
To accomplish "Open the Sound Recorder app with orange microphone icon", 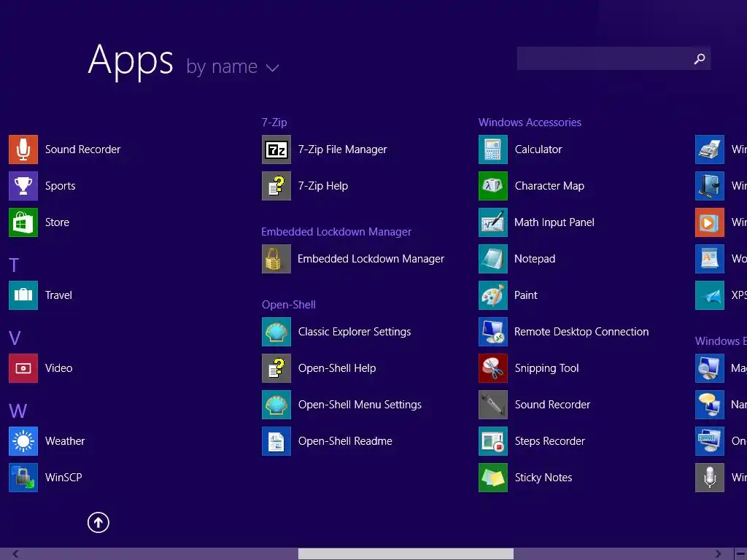I will [23, 149].
